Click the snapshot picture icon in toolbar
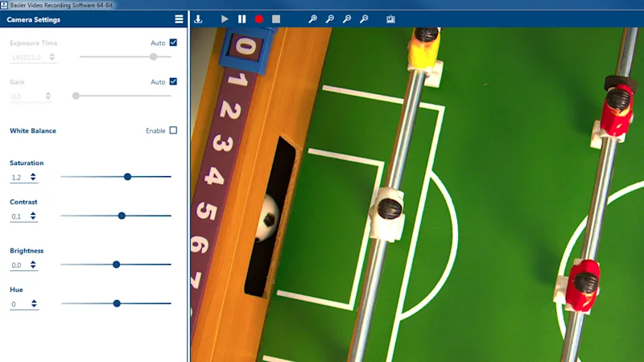The height and width of the screenshot is (362, 644). pos(390,19)
